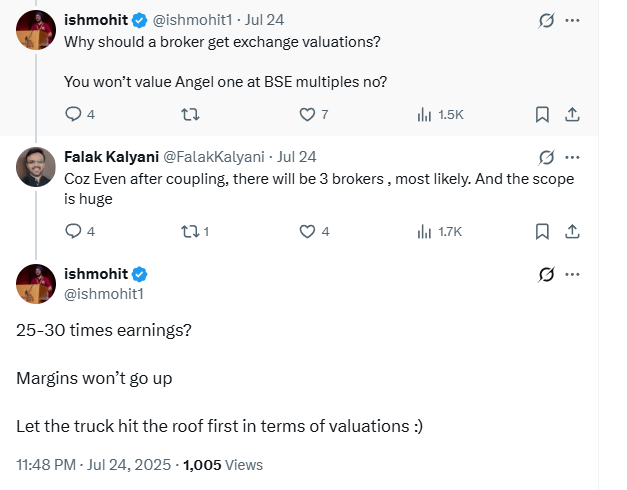Viewport: 627px width, 490px height.
Task: View analytics of Falak Kalyani's 1.7K-view tweet
Action: [x=424, y=231]
